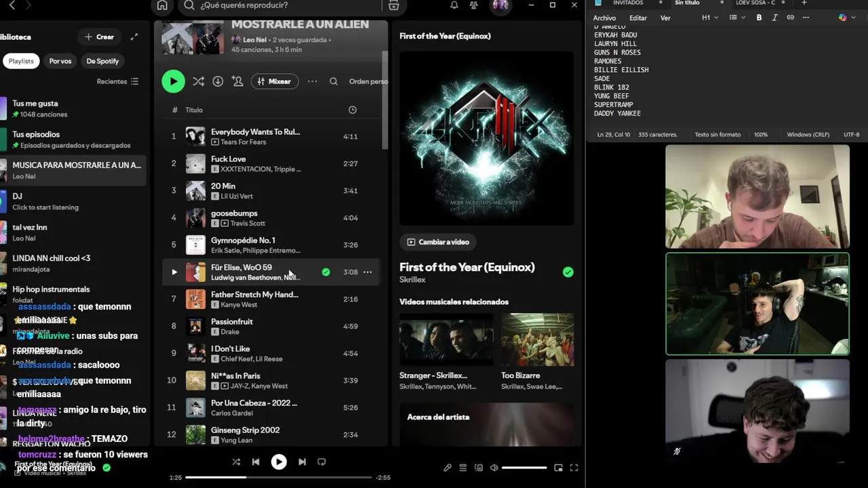This screenshot has height=488, width=868.
Task: Open the lyrics microphone icon
Action: 448,468
